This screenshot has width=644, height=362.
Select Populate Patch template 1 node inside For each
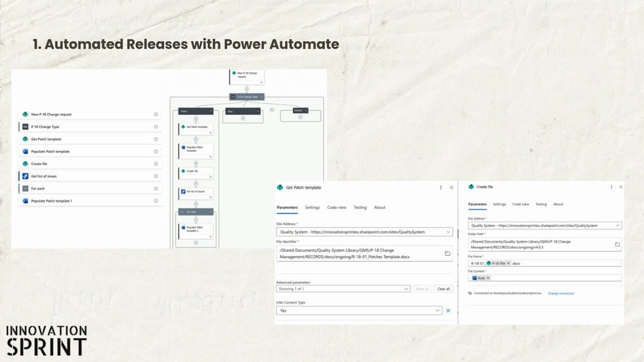tap(196, 231)
